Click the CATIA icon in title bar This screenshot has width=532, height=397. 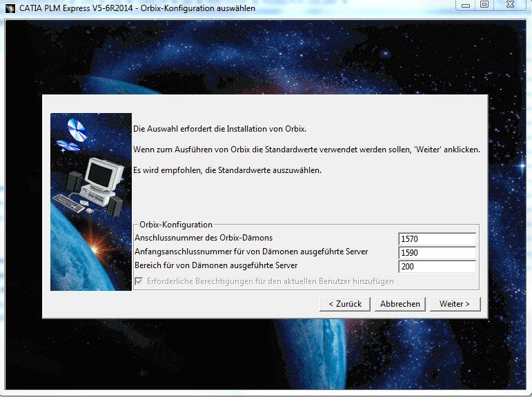click(x=10, y=8)
